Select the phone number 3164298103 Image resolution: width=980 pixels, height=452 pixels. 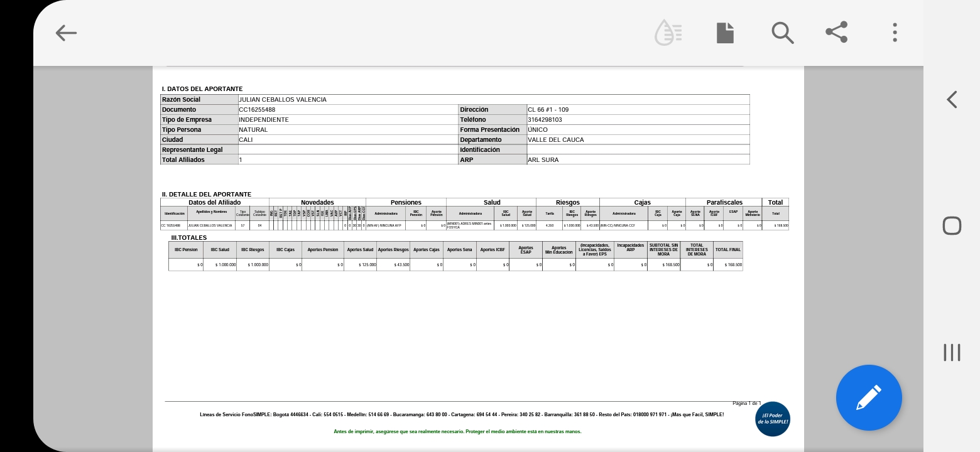545,120
